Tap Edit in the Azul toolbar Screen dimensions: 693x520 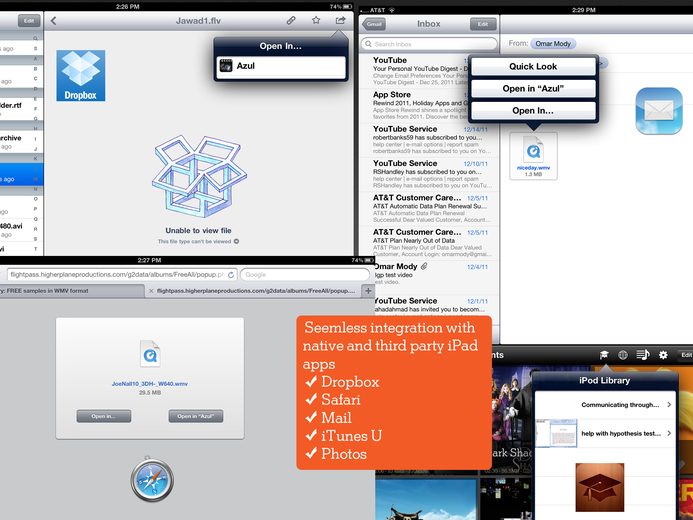[x=686, y=355]
